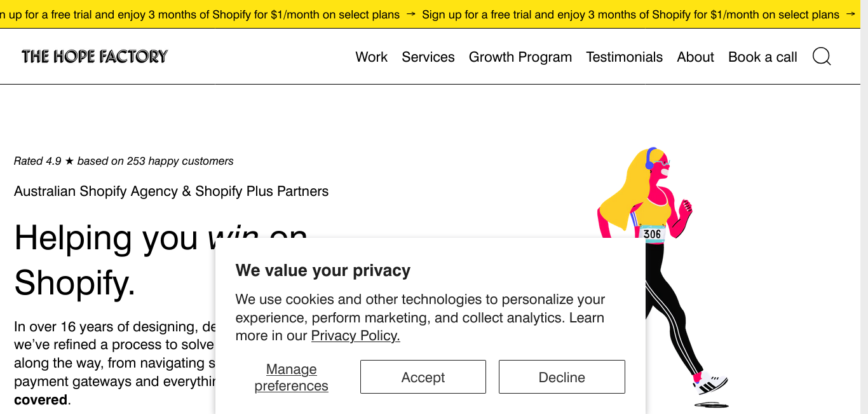The image size is (868, 414).
Task: Go to the Services page
Action: coord(428,57)
